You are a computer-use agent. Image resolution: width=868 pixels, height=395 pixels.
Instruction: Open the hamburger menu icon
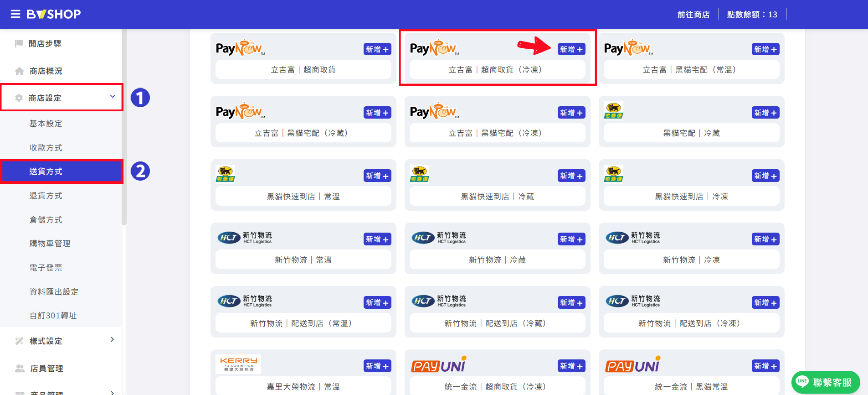[15, 14]
